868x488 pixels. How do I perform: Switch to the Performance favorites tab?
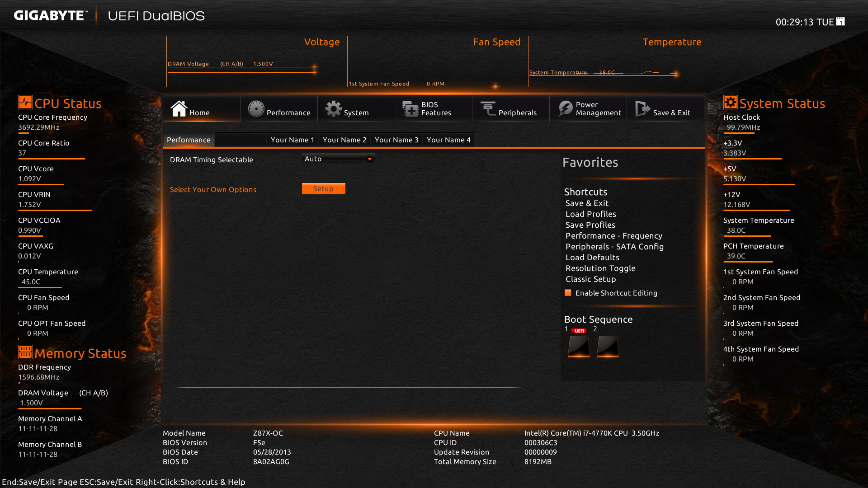(189, 140)
